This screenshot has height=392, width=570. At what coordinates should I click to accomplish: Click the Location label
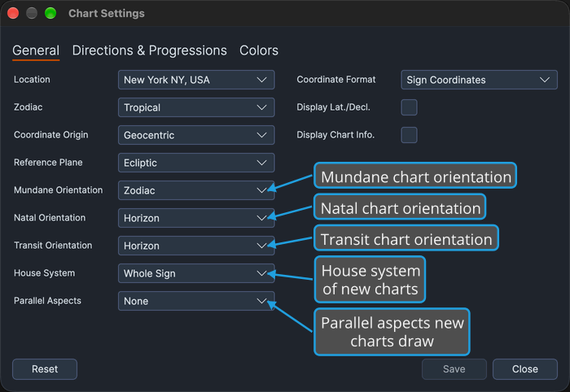tap(32, 80)
